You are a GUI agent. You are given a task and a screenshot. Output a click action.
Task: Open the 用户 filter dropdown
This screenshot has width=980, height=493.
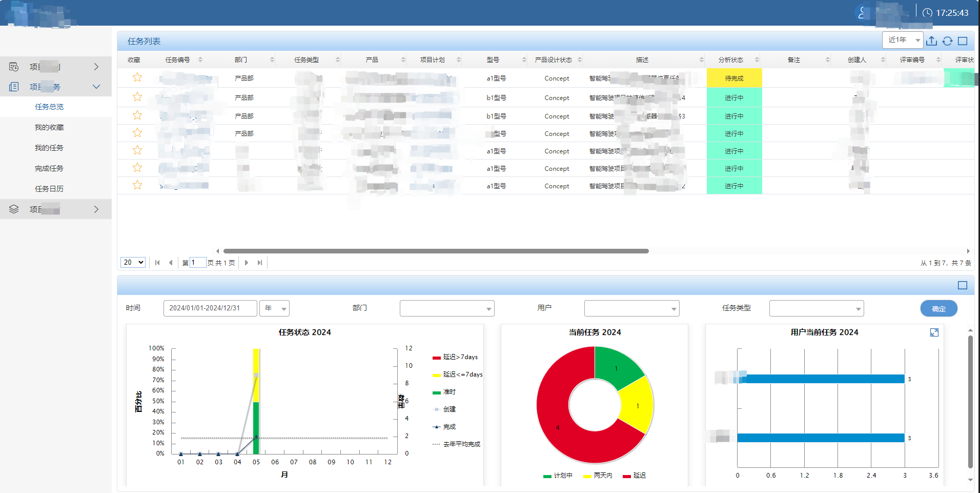click(x=631, y=308)
